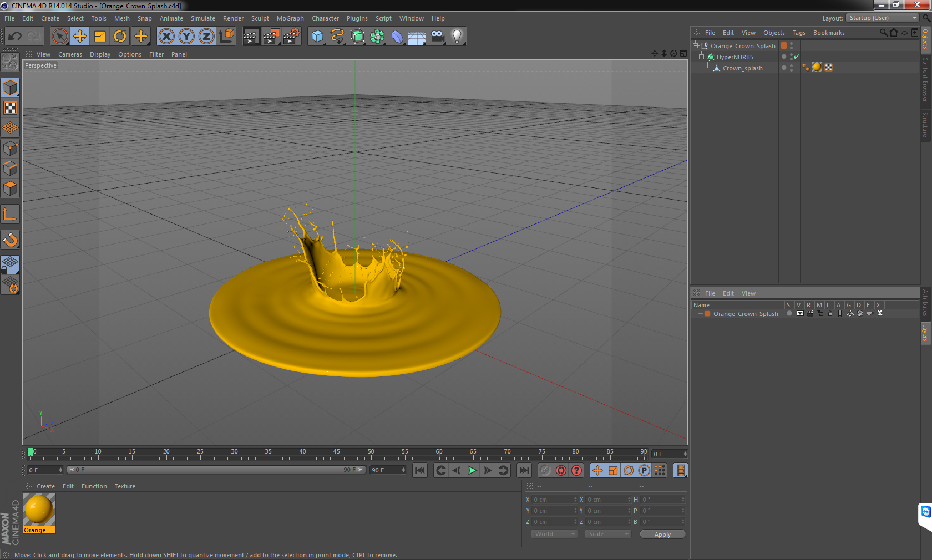
Task: Click Crown_splash orange material tag
Action: tap(817, 67)
